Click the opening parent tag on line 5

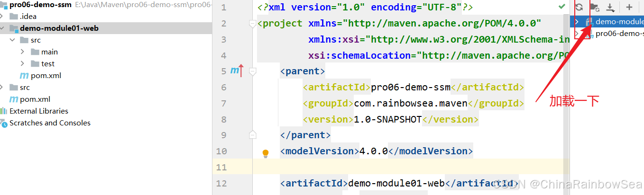[x=303, y=71]
